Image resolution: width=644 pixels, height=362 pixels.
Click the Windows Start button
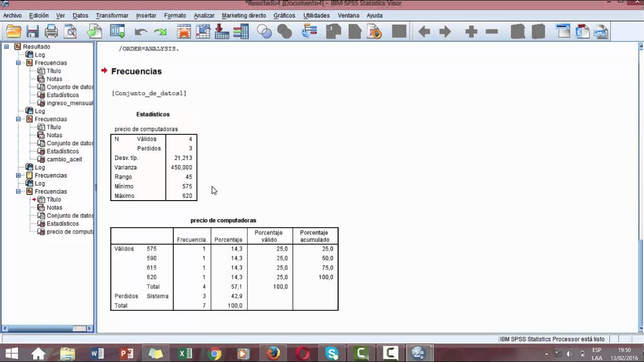tap(12, 353)
